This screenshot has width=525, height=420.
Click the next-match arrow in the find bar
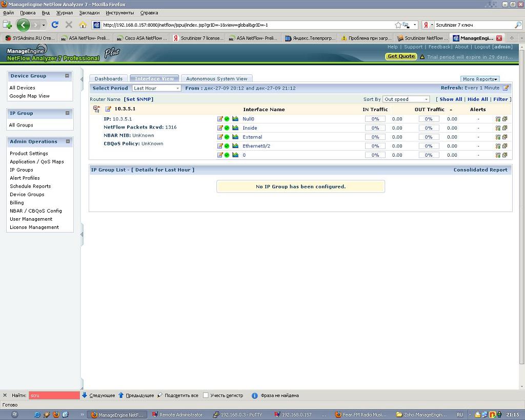tap(85, 395)
